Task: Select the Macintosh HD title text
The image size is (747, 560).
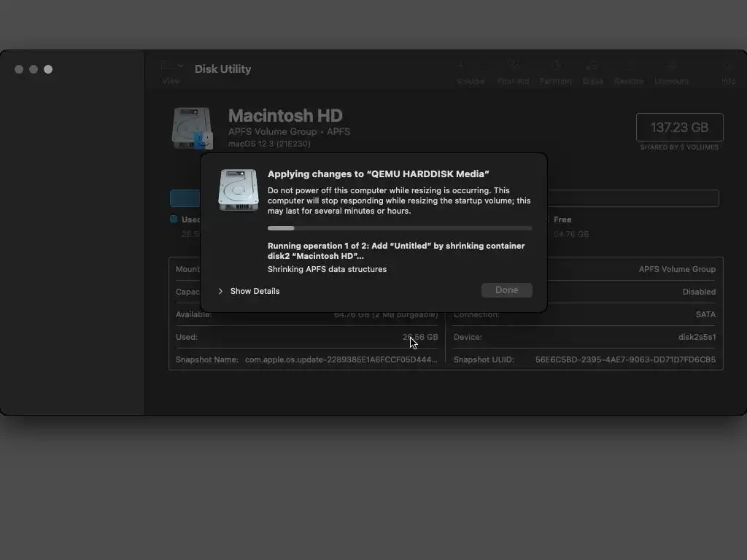Action: point(285,115)
